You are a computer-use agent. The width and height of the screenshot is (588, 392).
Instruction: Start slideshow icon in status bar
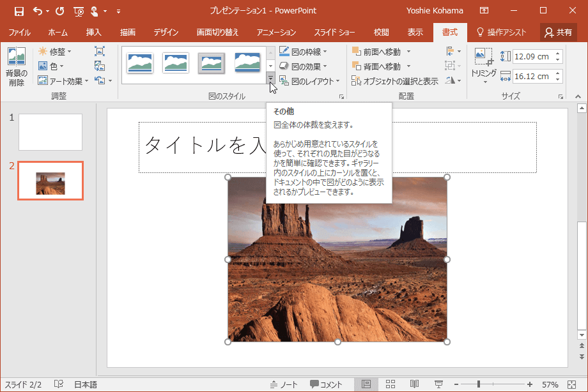[438, 384]
